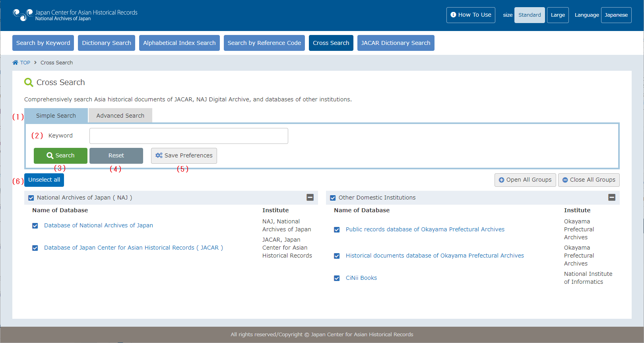Click Save Preferences
The height and width of the screenshot is (343, 644).
[x=184, y=156]
